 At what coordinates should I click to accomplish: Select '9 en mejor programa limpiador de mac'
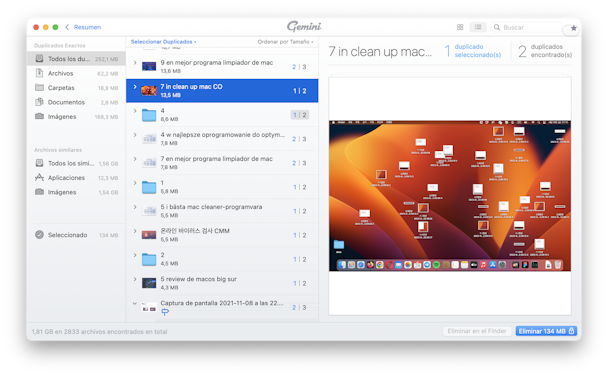222,66
